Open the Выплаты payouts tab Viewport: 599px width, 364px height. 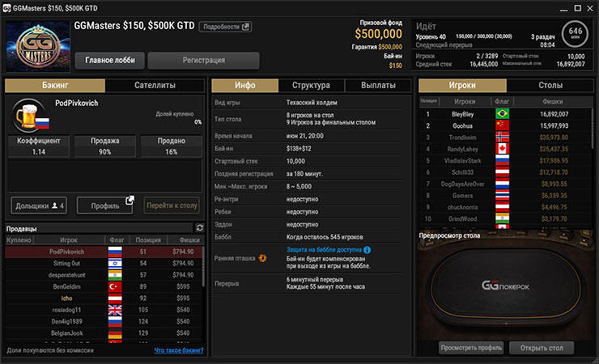click(377, 85)
